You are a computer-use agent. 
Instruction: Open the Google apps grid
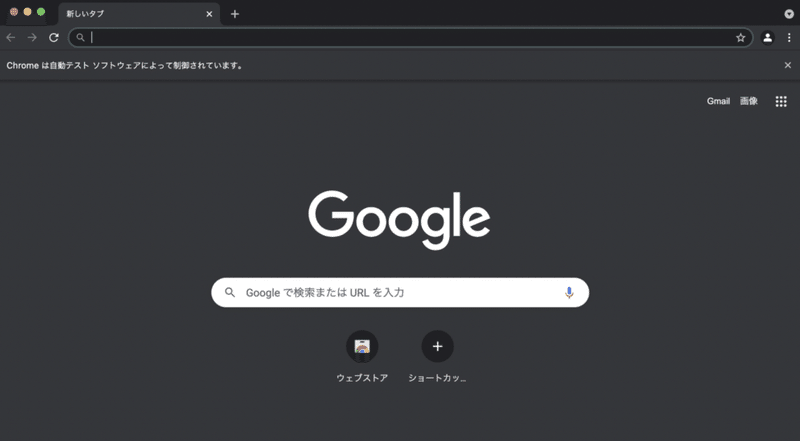point(781,101)
